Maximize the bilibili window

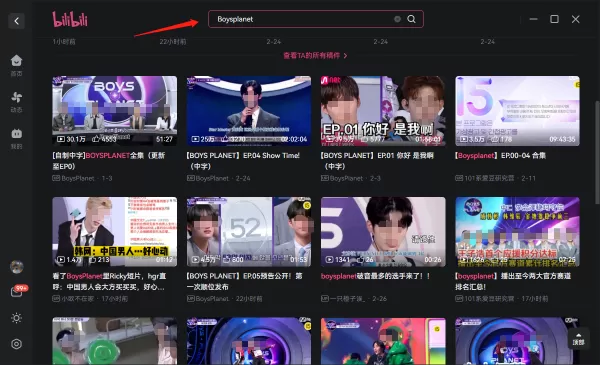tap(554, 19)
